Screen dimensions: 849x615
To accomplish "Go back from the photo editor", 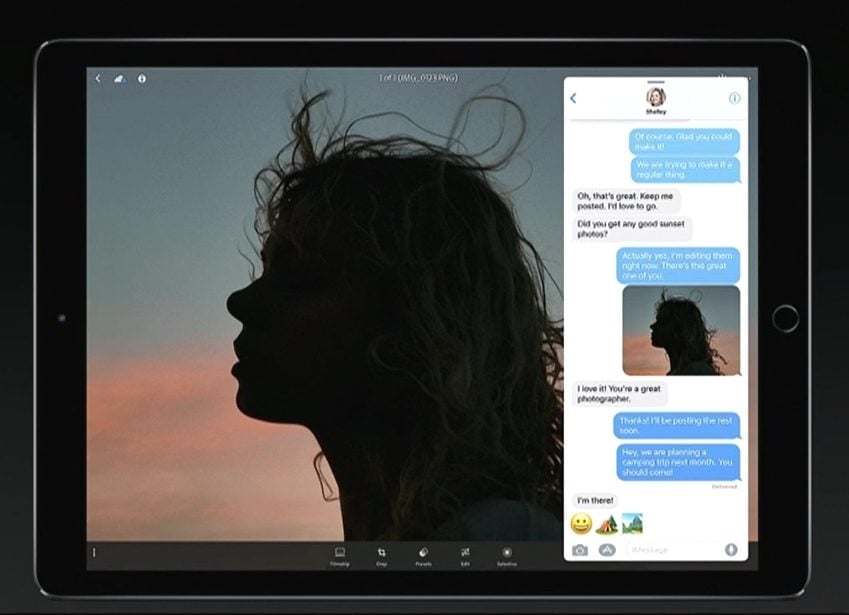I will 97,78.
